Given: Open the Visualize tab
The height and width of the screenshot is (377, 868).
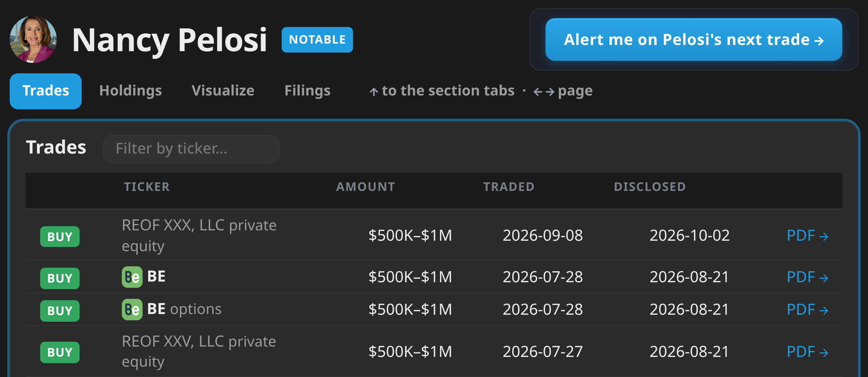Looking at the screenshot, I should pyautogui.click(x=223, y=91).
